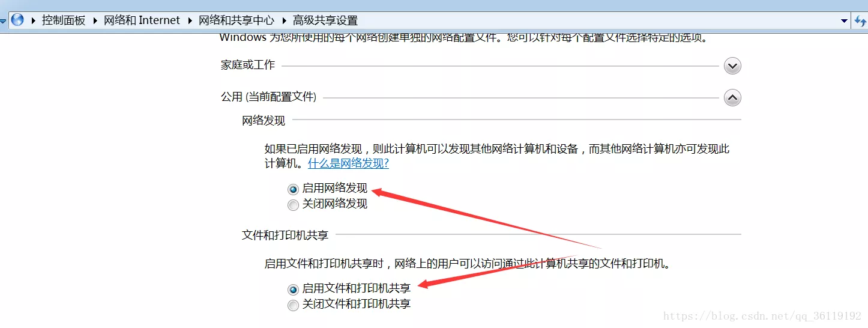Go to 网络和 Internet breadcrumb item
The width and height of the screenshot is (868, 328).
tap(142, 20)
